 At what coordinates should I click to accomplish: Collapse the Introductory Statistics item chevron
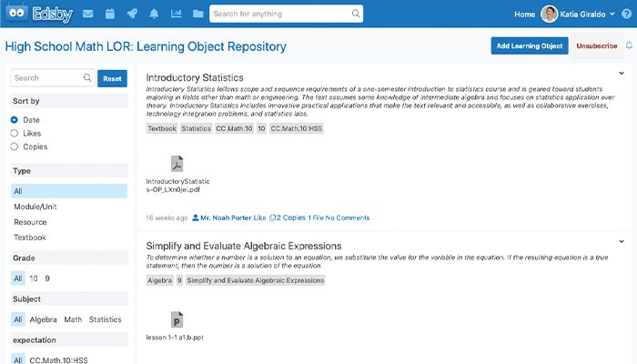click(x=621, y=72)
